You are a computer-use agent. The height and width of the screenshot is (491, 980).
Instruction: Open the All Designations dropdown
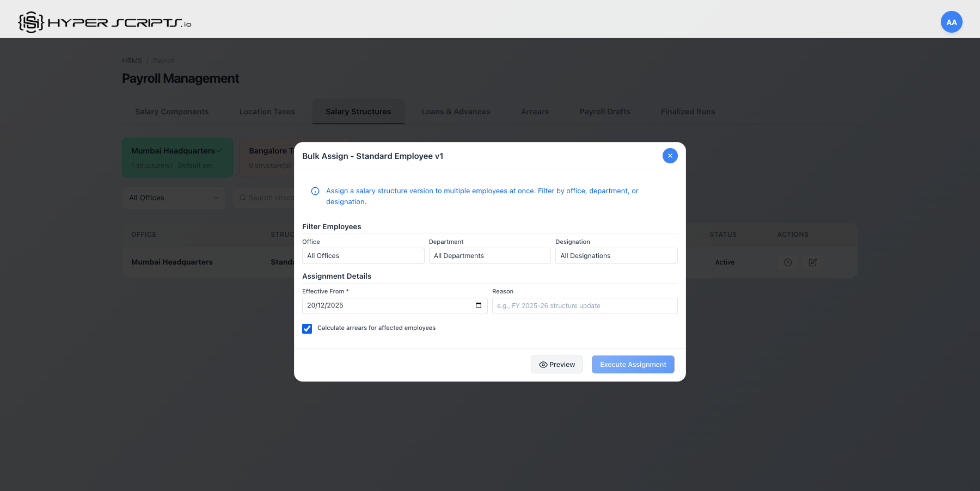pos(616,255)
